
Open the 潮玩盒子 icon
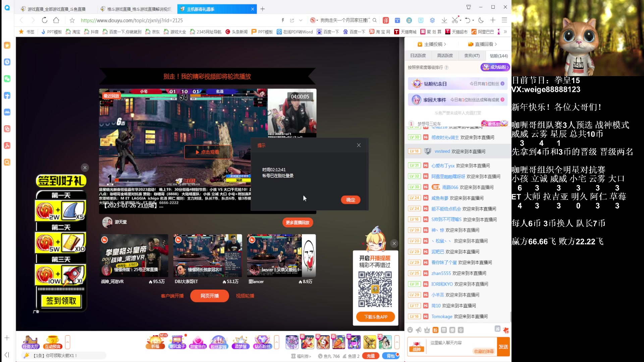pyautogui.click(x=177, y=342)
